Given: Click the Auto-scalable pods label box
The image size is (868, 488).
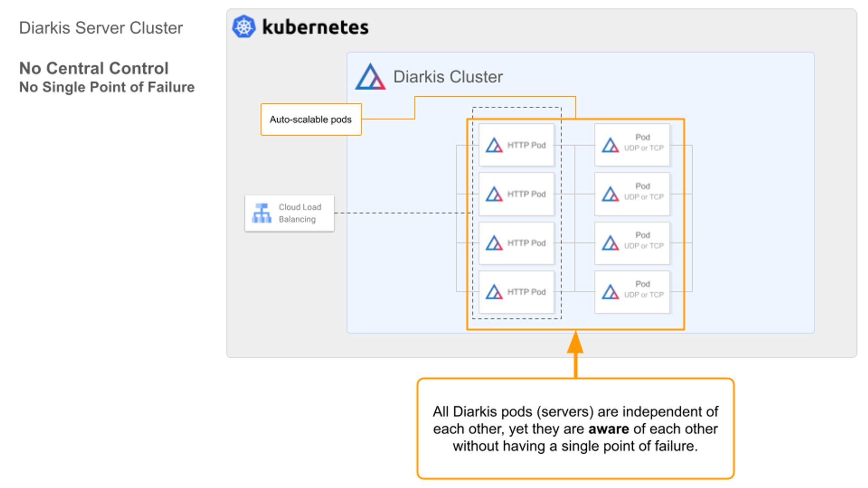Looking at the screenshot, I should click(x=311, y=120).
